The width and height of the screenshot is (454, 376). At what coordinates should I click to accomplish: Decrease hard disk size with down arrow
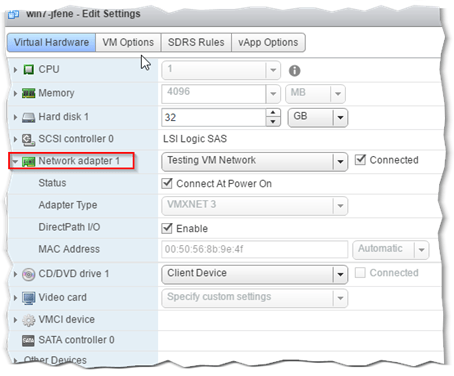(x=273, y=122)
